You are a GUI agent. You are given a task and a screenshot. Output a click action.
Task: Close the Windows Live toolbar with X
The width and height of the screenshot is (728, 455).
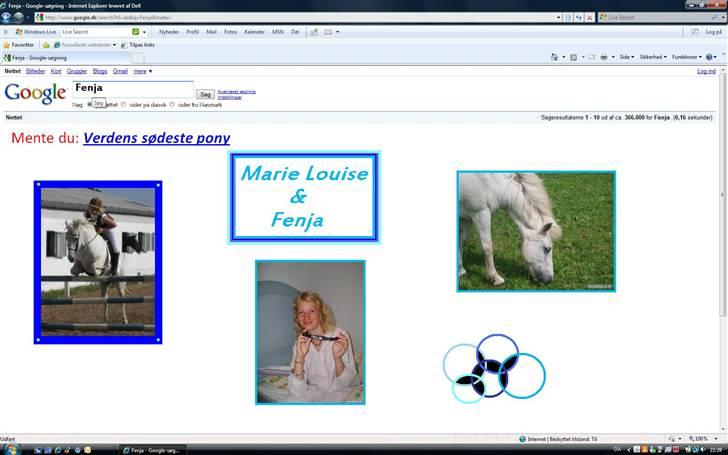pos(6,32)
